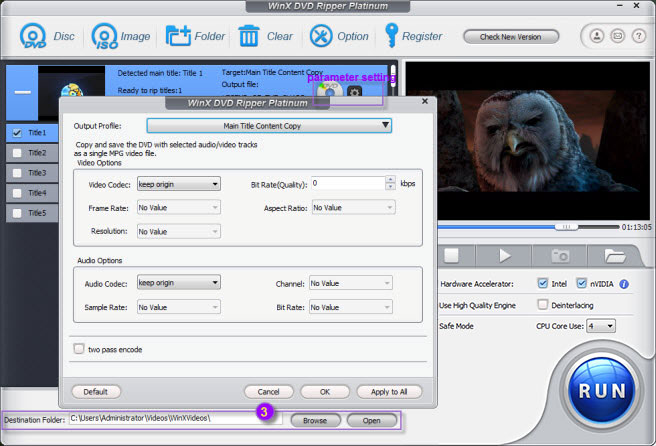Open the CPU Core Use dropdown

tap(601, 326)
